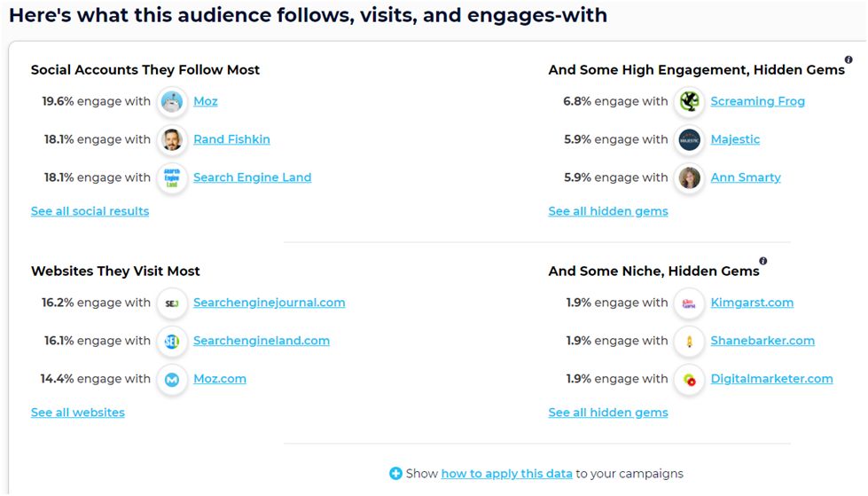Expand the Show how to apply plus icon
868x496 pixels.
395,473
